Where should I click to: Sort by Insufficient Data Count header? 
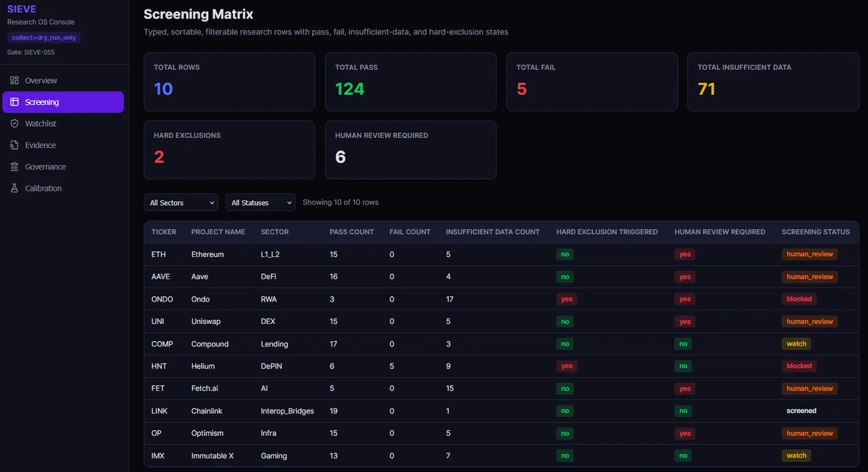click(493, 232)
